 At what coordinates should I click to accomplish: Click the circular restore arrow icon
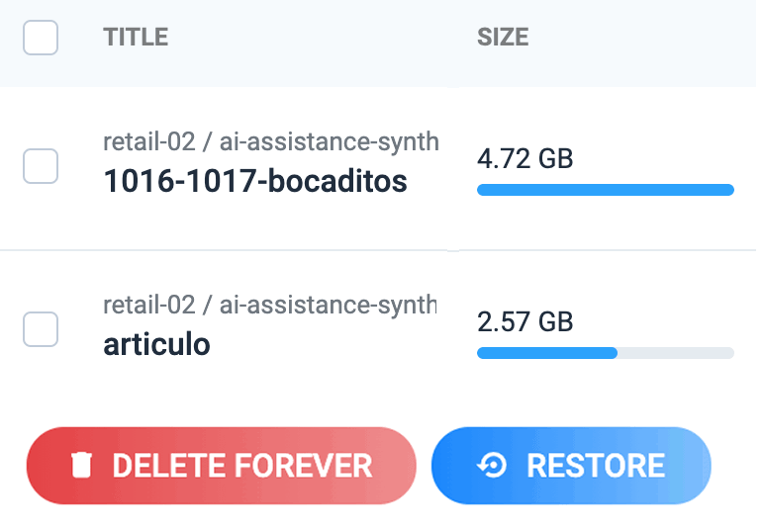(492, 466)
